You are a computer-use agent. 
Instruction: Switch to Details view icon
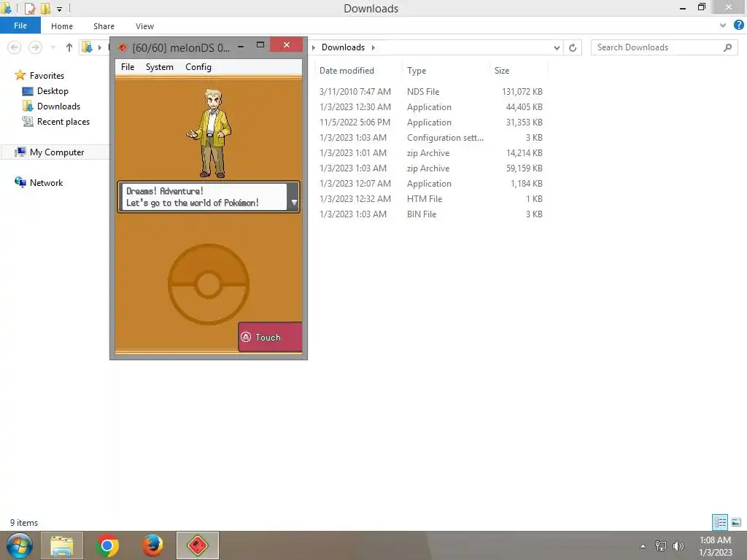pyautogui.click(x=720, y=522)
